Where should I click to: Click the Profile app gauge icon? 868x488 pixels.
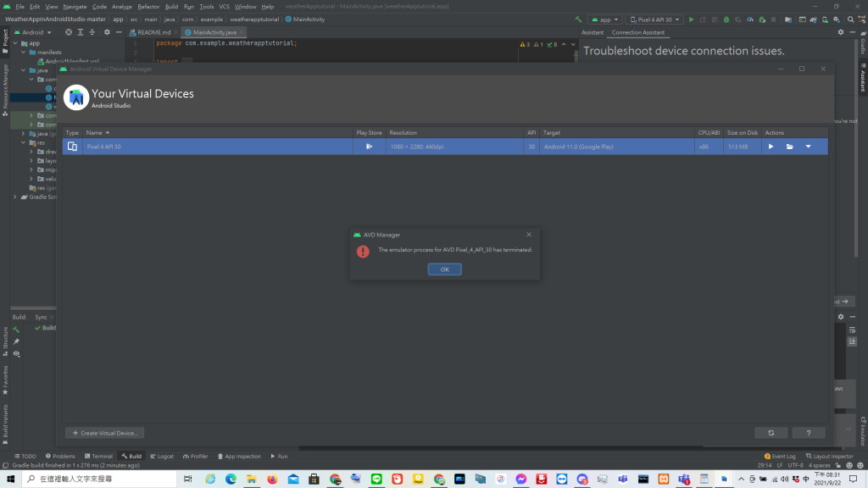749,19
